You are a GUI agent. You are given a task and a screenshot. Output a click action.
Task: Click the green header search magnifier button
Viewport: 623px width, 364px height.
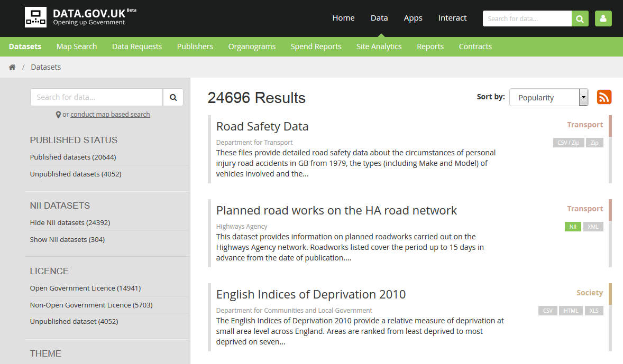tap(580, 18)
